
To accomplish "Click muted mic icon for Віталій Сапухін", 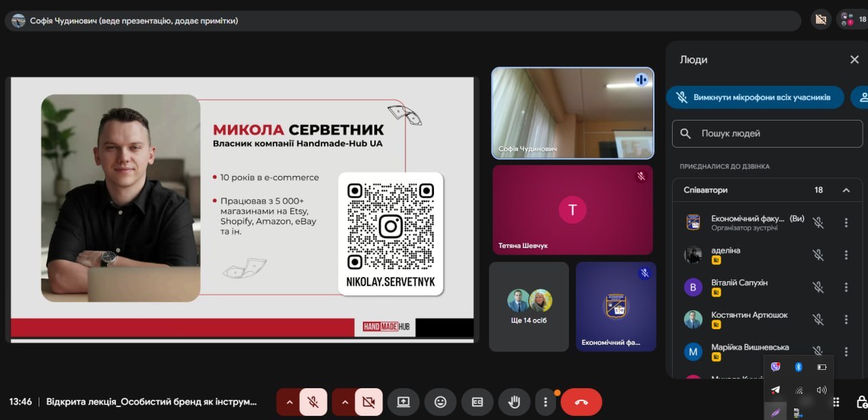I will tap(818, 287).
